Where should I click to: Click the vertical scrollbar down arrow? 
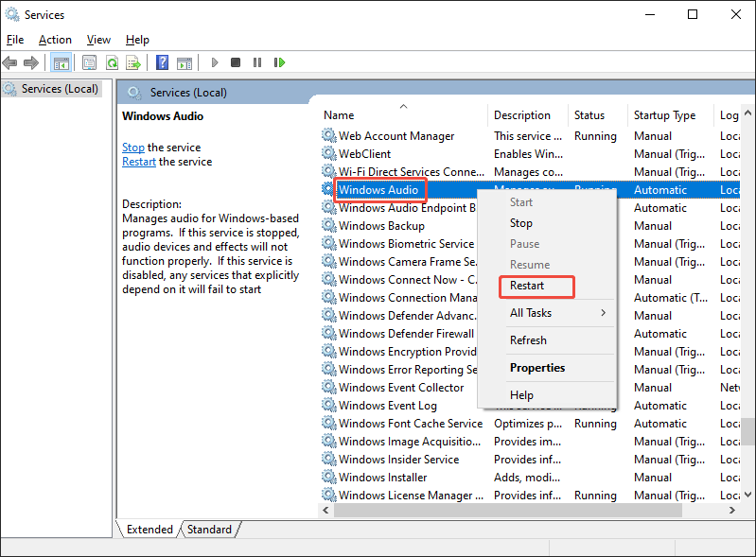(747, 495)
